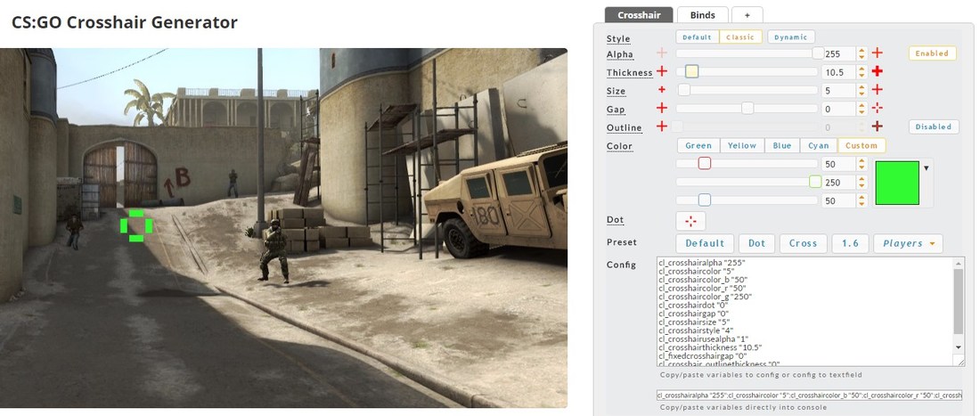Viewport: 980px width, 416px height.
Task: Click the Config textarea scrollbar up arrow
Action: coord(960,263)
